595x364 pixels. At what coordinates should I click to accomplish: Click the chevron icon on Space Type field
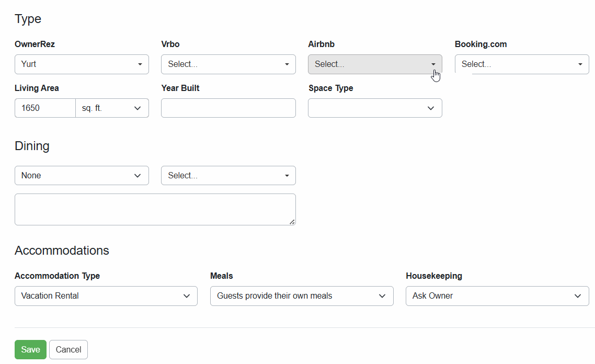pos(431,108)
